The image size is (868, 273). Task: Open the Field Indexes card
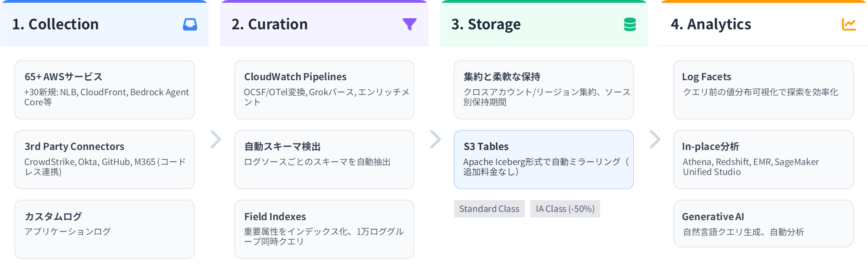pos(324,229)
